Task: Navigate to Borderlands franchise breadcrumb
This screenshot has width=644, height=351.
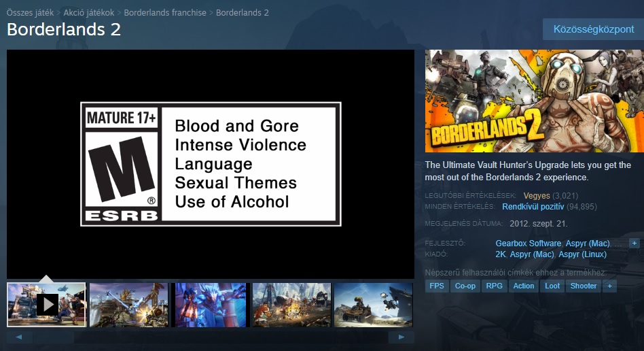Action: pos(165,13)
